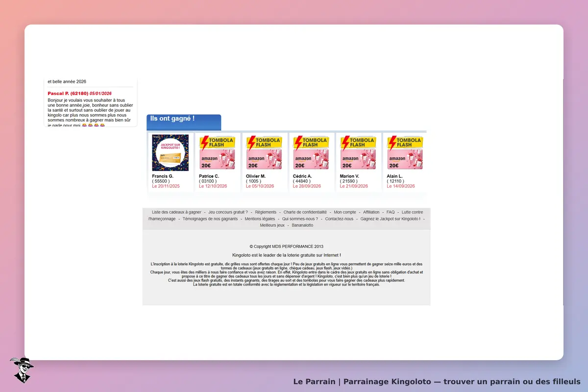Click '© Copyright MDS PERFORMANCE 2013' text

tap(286, 246)
